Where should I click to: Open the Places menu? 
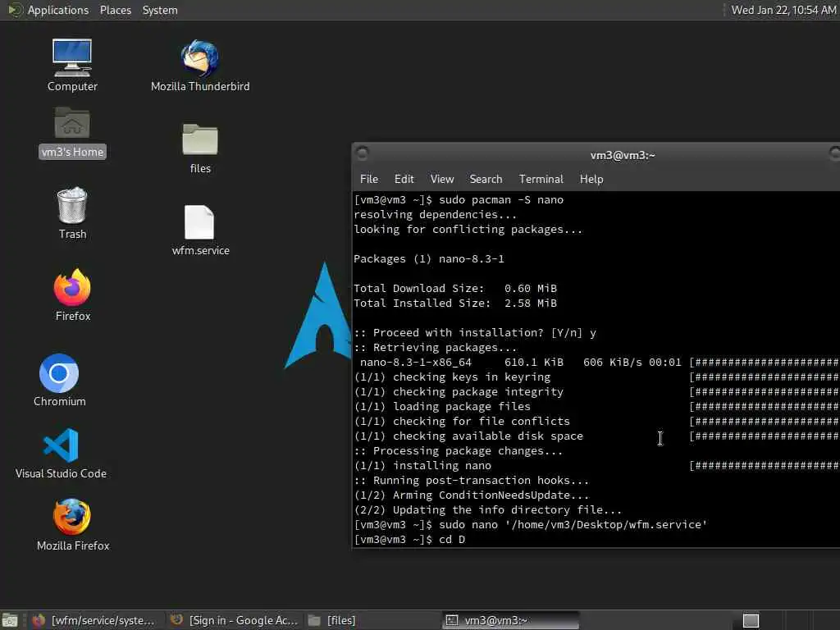tap(115, 10)
